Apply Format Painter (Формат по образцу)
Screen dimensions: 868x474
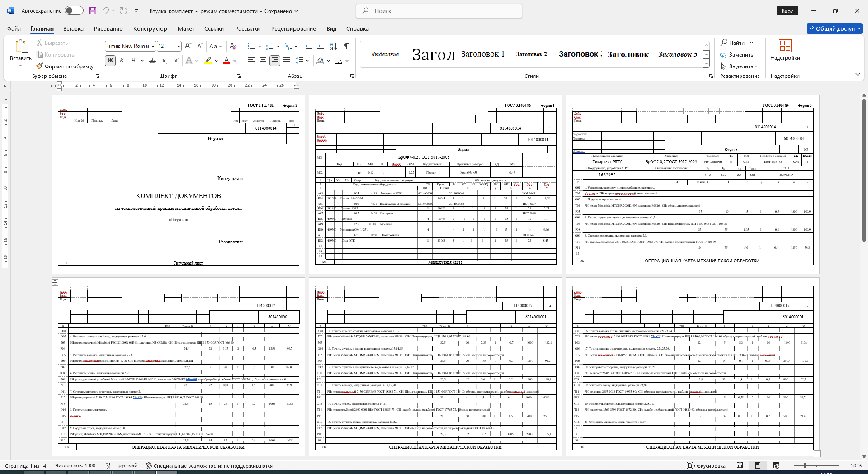(65, 66)
